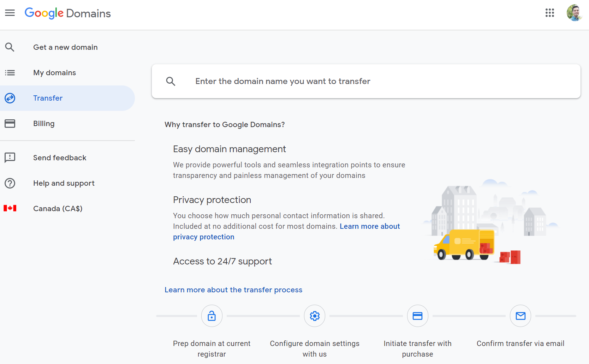Click the magnifier icon in transfer search box

(171, 82)
